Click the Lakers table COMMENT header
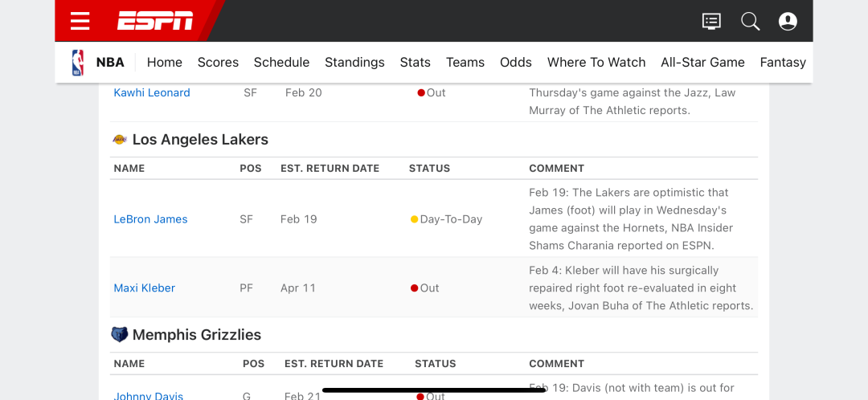The image size is (868, 400). click(556, 168)
